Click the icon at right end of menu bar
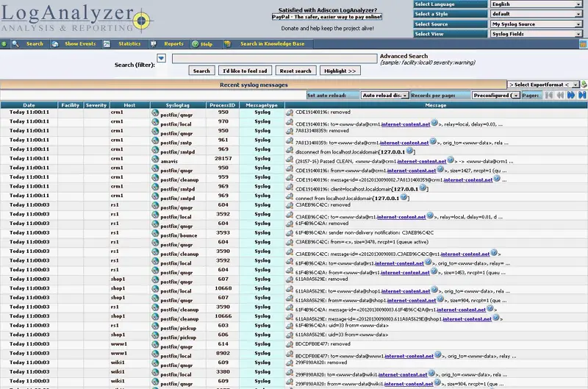Viewport: 588px width, 389px height. point(583,44)
